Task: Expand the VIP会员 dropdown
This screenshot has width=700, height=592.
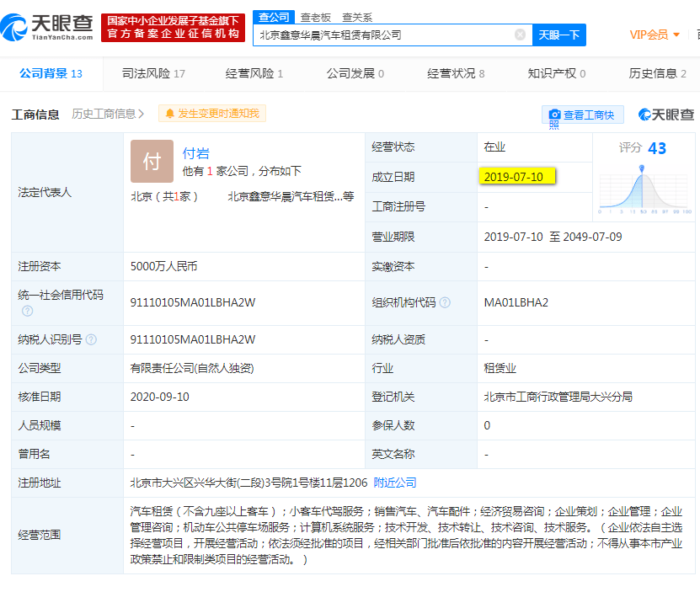Action: [x=655, y=35]
